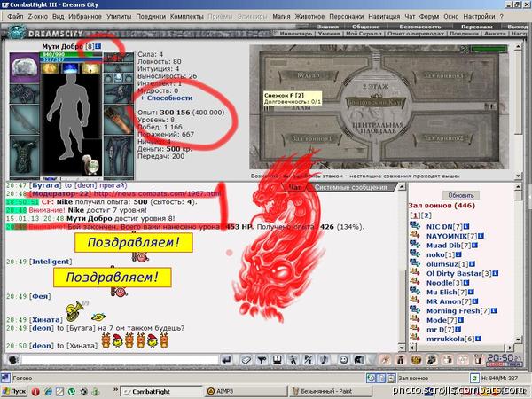Open the Настройки menu
The image size is (532, 399).
tap(479, 16)
